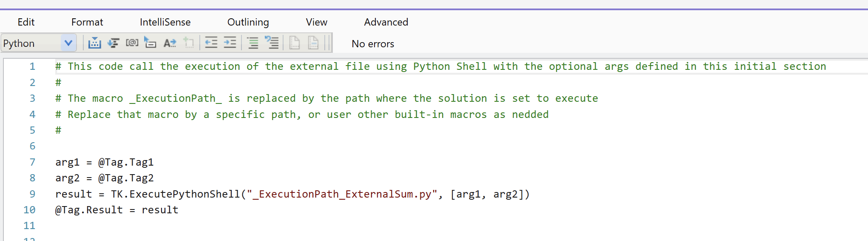Click the Decrease Indent icon
Screen dimensions: 868x241
[x=211, y=43]
